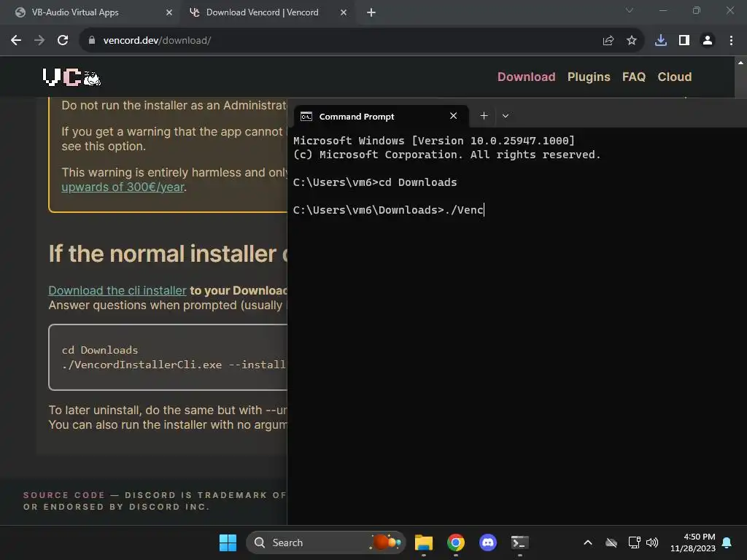The width and height of the screenshot is (747, 560).
Task: Expand the Chrome tab search chevron
Action: point(629,10)
